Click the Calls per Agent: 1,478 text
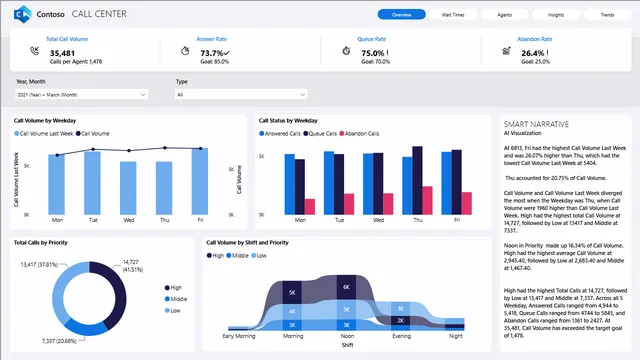Image resolution: width=640 pixels, height=360 pixels. coord(76,62)
